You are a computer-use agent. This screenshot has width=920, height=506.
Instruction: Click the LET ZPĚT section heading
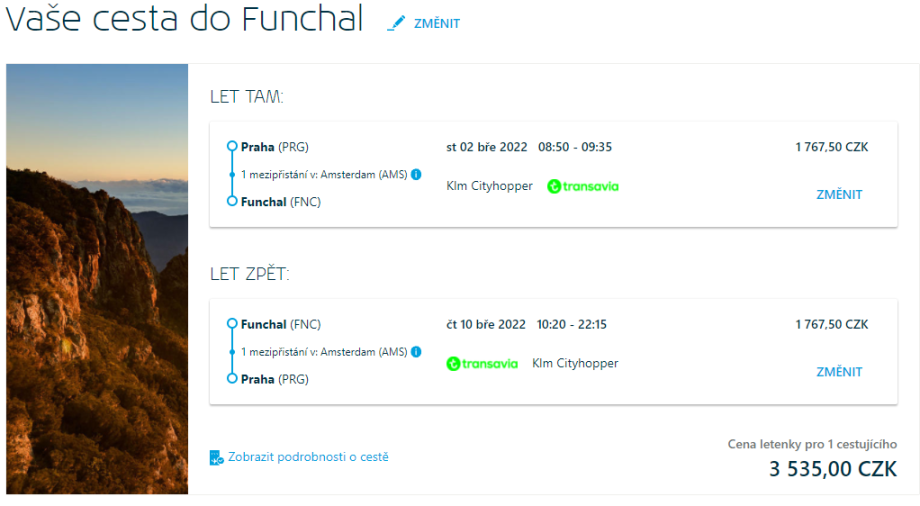pyautogui.click(x=250, y=274)
